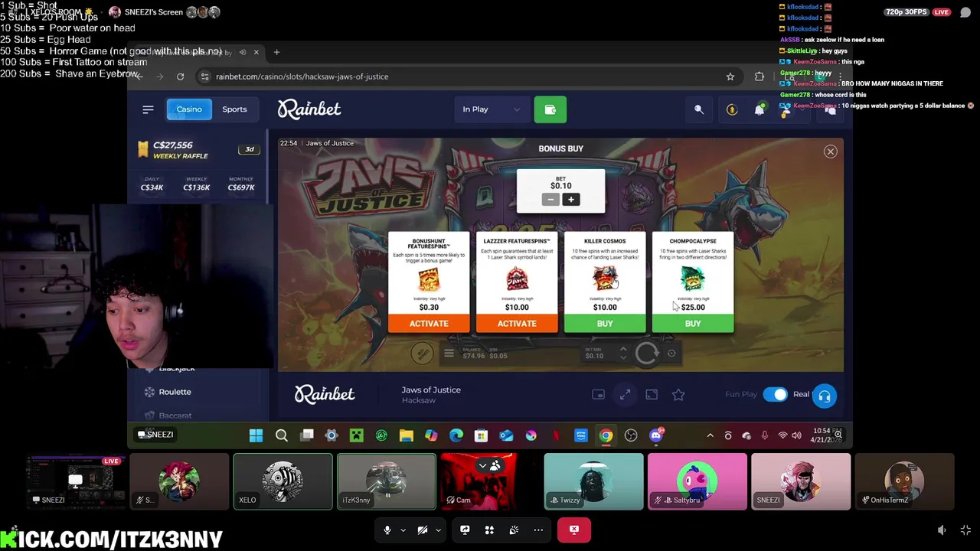Open Chrome extensions puzzle icon

(759, 77)
